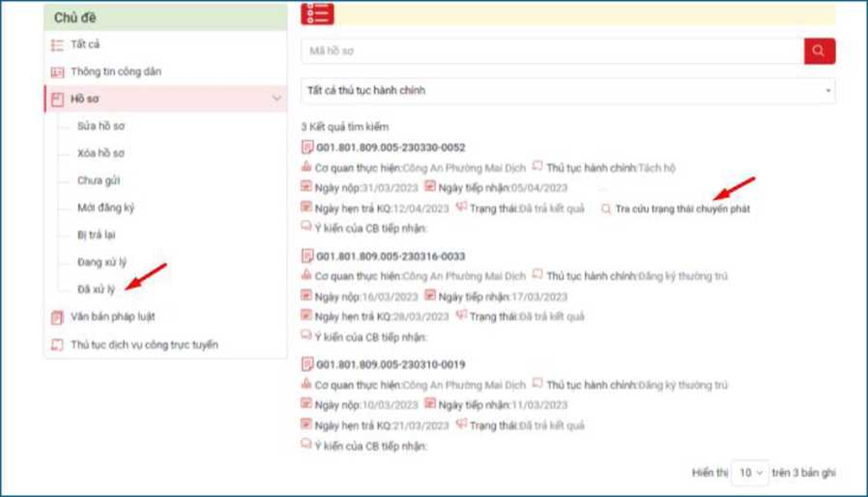Select Đang xử lý in the sidebar
This screenshot has width=868, height=497.
click(101, 262)
